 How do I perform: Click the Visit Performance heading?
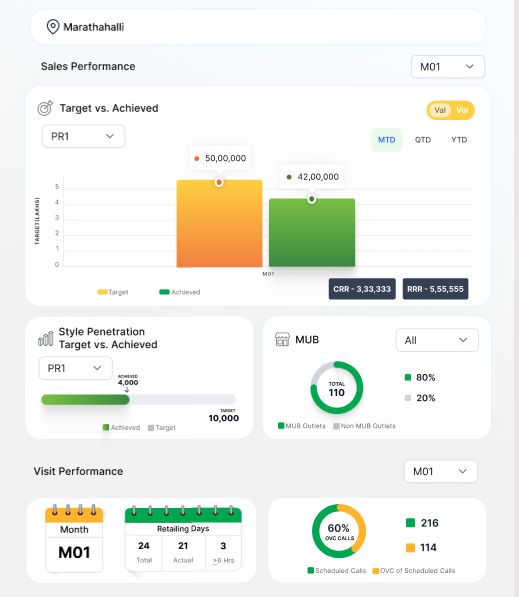tap(78, 471)
